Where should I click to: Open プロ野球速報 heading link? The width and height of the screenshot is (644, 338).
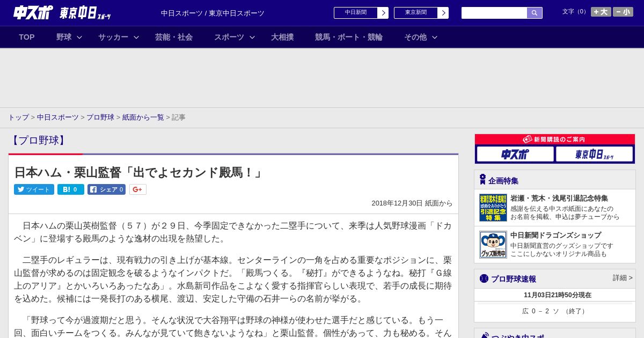[x=514, y=278]
